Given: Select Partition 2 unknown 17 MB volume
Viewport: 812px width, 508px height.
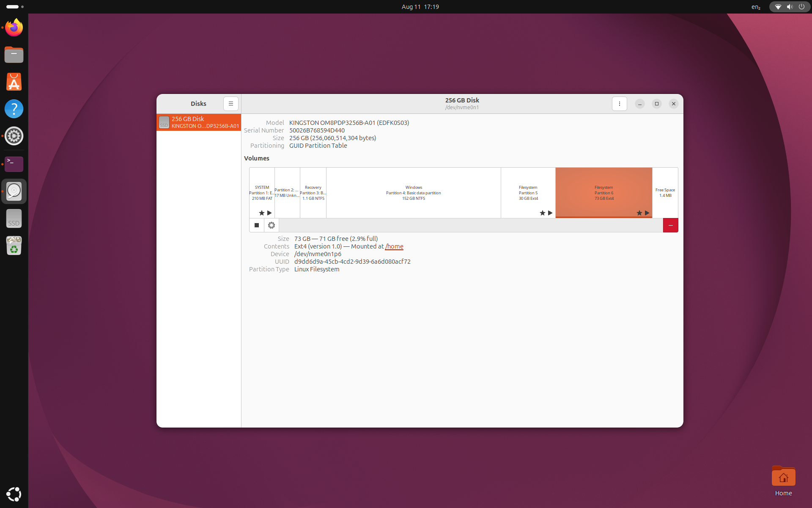Looking at the screenshot, I should point(287,193).
